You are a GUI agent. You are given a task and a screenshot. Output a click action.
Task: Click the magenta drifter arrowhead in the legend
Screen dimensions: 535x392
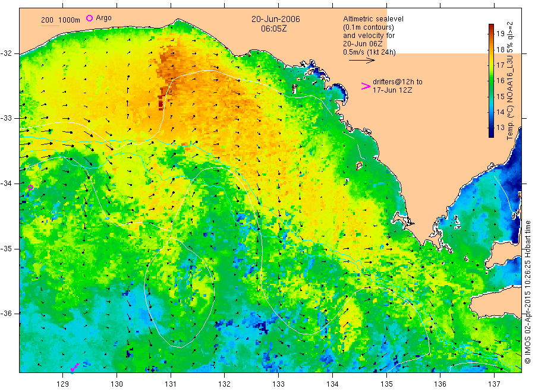tap(366, 86)
